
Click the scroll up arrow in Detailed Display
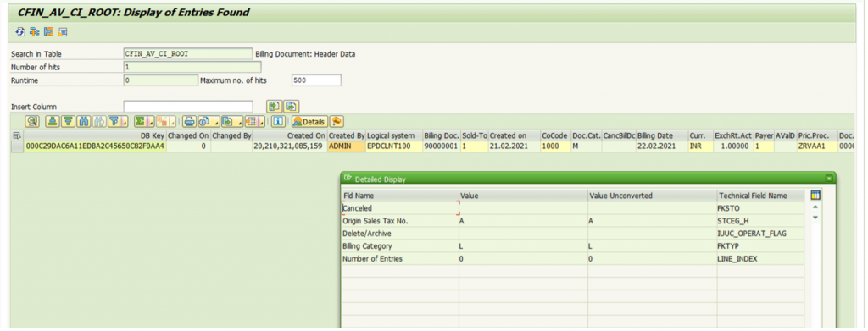click(815, 207)
